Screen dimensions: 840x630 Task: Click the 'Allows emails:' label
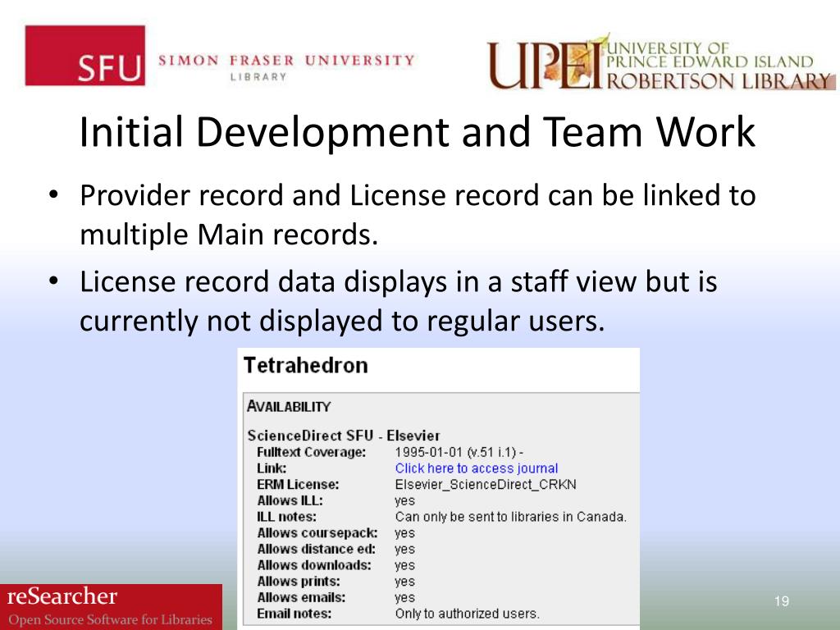tap(301, 597)
